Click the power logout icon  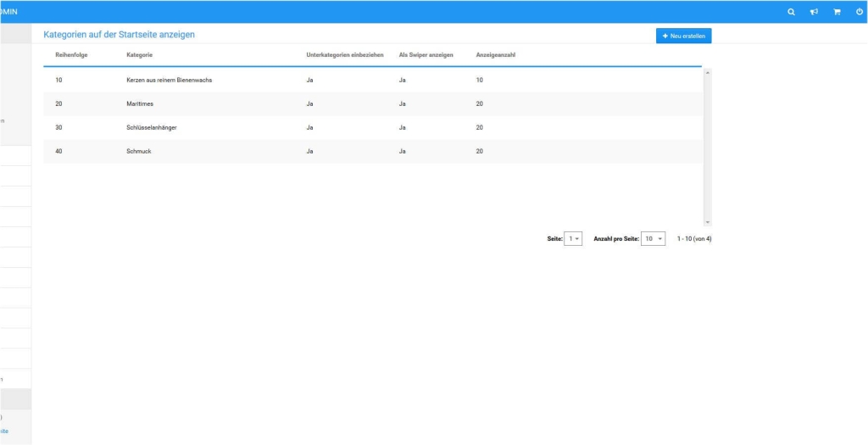pos(859,12)
